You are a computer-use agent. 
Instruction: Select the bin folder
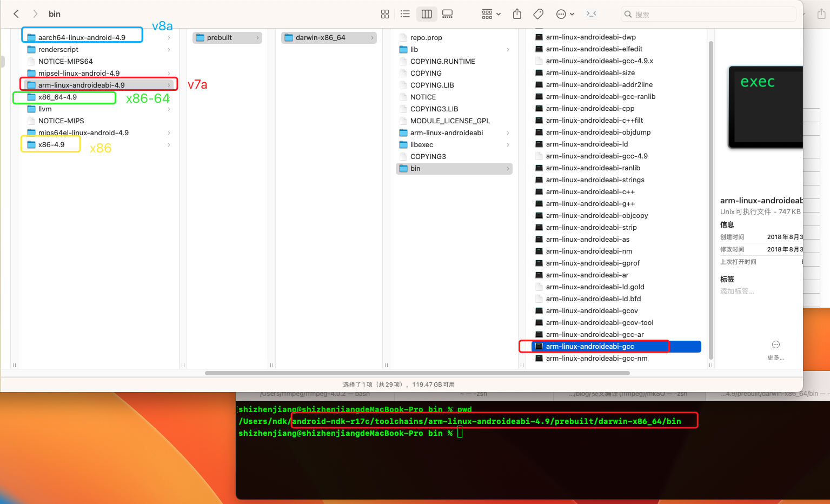454,168
